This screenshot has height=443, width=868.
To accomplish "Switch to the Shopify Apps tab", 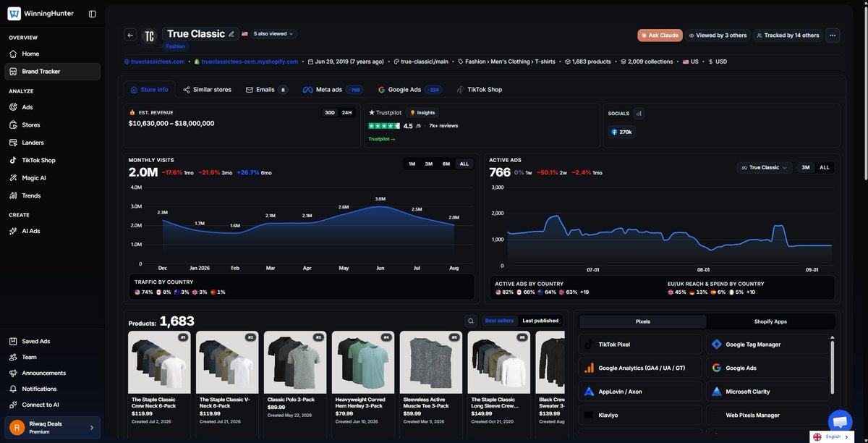I will [770, 321].
